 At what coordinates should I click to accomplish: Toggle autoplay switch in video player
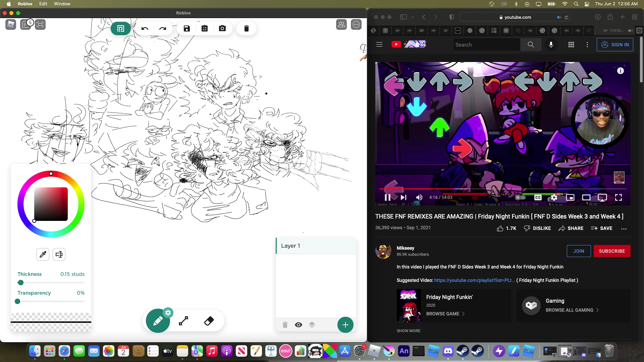[x=520, y=197]
